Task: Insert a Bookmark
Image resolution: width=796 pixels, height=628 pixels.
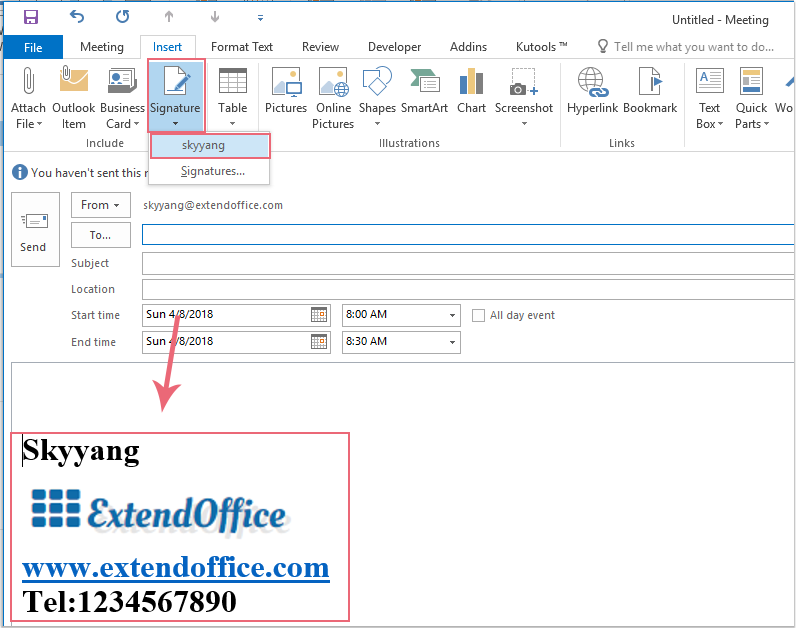Action: click(650, 91)
